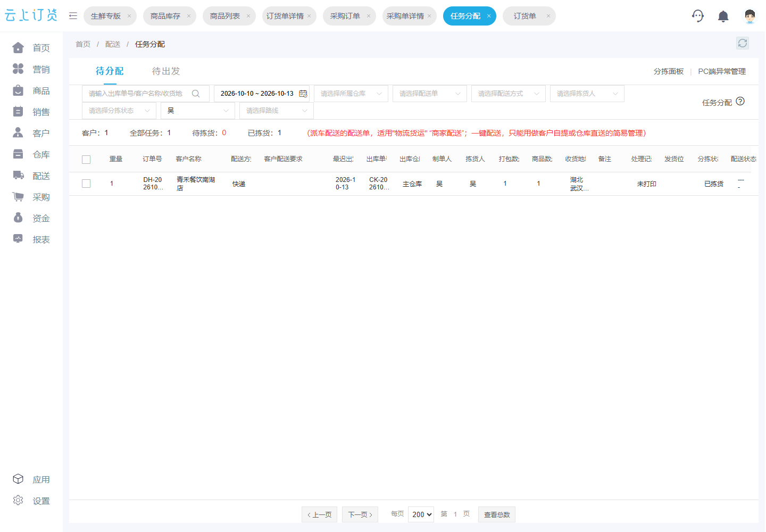Expand the 请选择所属仓库 dropdown
The width and height of the screenshot is (766, 532).
351,94
